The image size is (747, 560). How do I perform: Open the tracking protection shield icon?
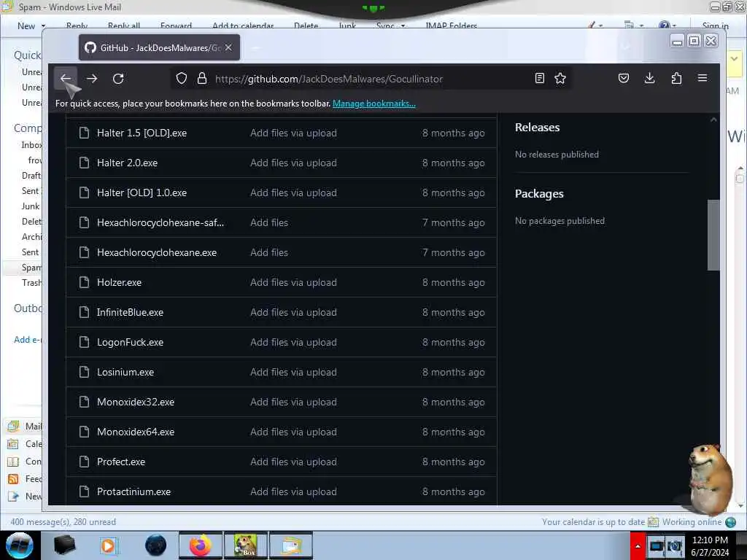(x=182, y=79)
